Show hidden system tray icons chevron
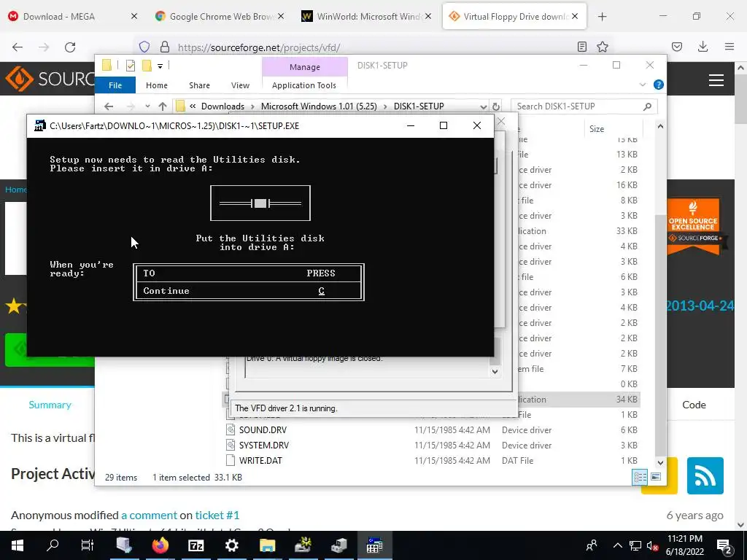 pyautogui.click(x=617, y=545)
